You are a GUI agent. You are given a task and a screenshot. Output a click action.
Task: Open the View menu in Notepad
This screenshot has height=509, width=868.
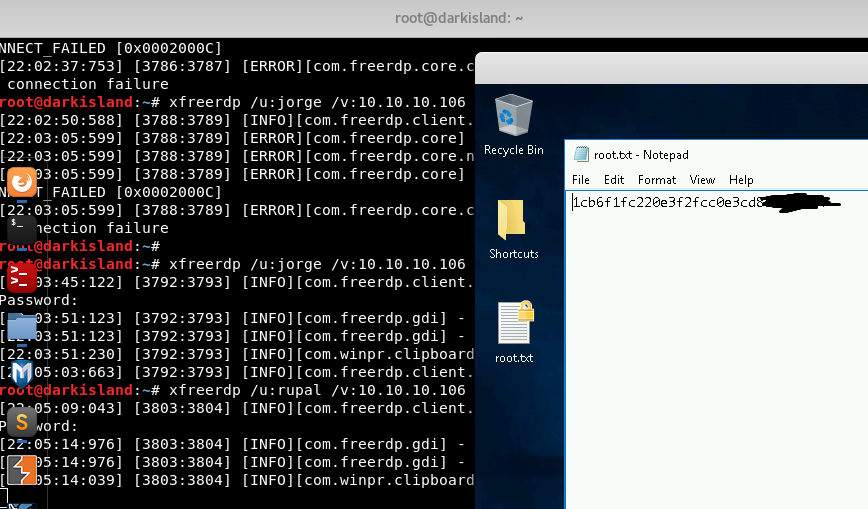coord(702,180)
